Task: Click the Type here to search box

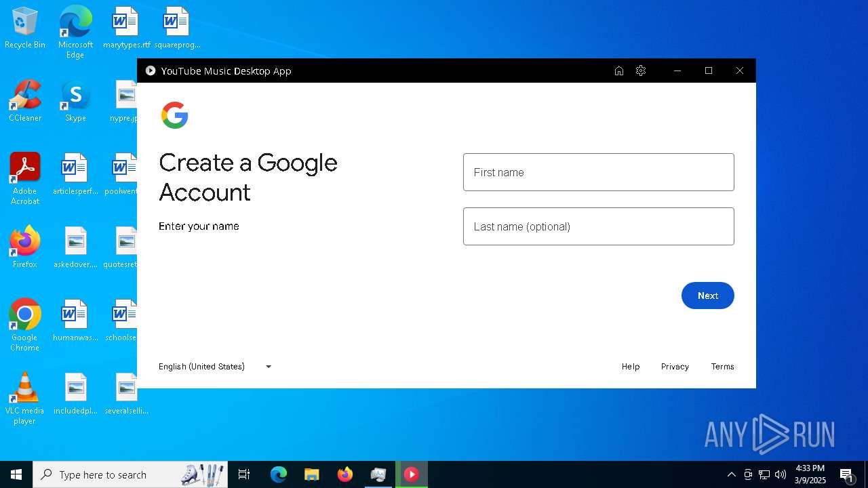Action: [x=130, y=474]
